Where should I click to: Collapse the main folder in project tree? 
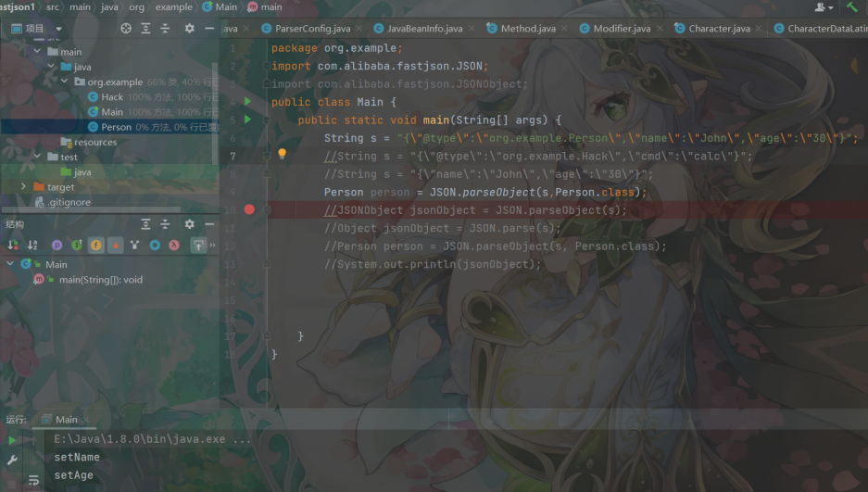point(37,51)
